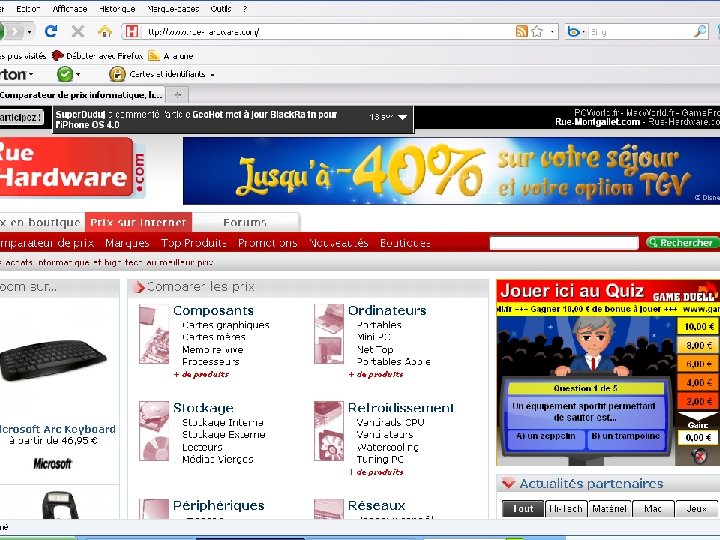Expand 'Cartes et identifiants' dropdown
The width and height of the screenshot is (720, 540).
click(213, 74)
